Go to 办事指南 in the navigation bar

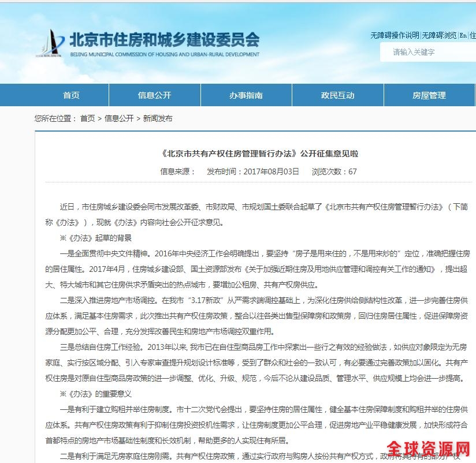[x=246, y=95]
